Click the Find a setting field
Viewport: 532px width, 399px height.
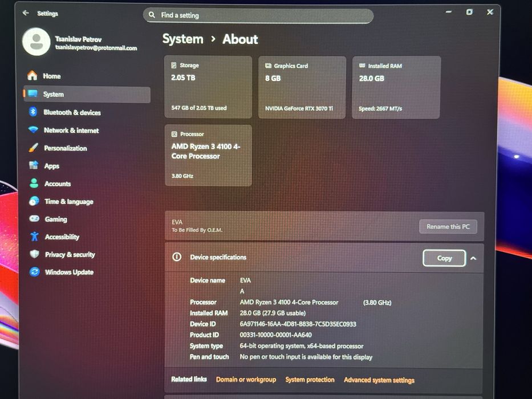(x=258, y=15)
